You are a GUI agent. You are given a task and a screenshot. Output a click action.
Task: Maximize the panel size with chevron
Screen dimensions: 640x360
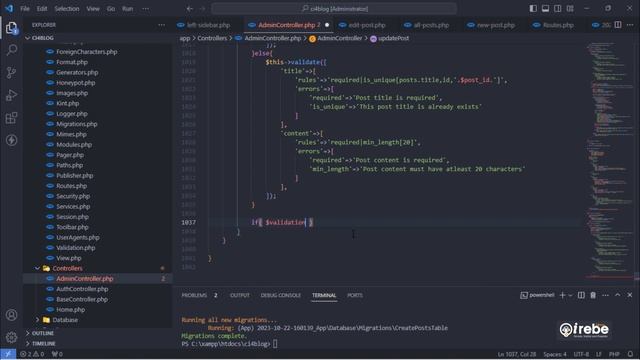pyautogui.click(x=618, y=295)
